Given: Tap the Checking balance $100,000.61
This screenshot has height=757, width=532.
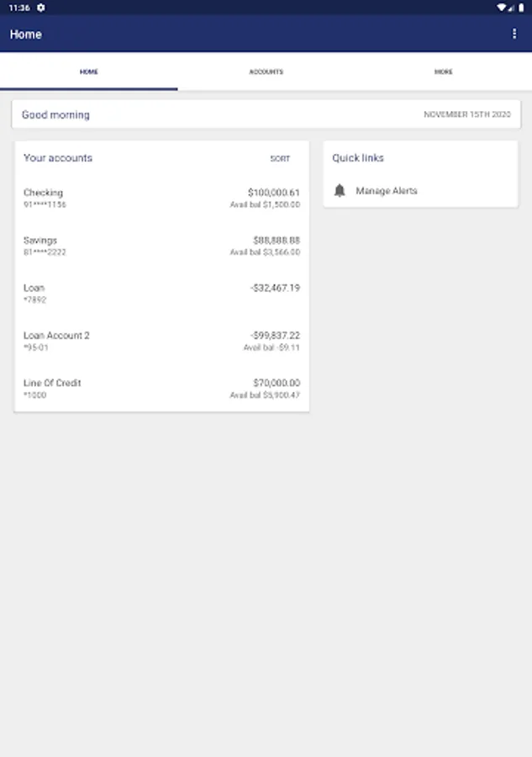Looking at the screenshot, I should 273,193.
